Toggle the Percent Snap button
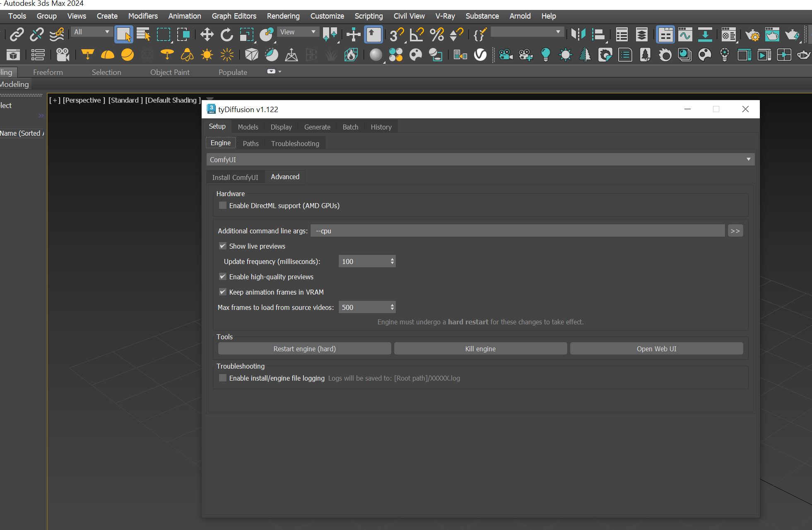This screenshot has height=530, width=812. tap(437, 34)
